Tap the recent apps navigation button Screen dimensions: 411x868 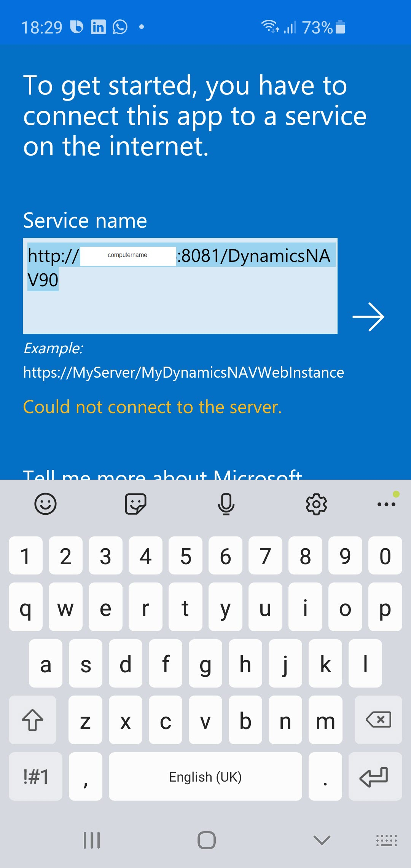(92, 840)
